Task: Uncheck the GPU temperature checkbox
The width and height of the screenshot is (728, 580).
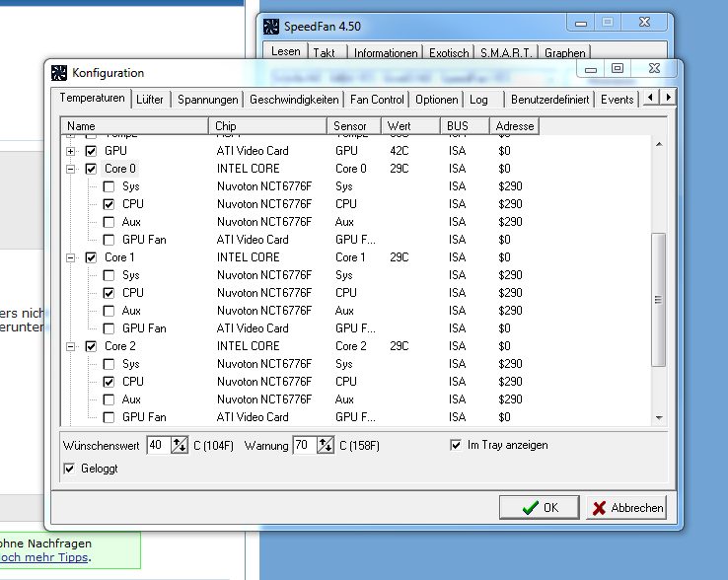Action: [91, 151]
